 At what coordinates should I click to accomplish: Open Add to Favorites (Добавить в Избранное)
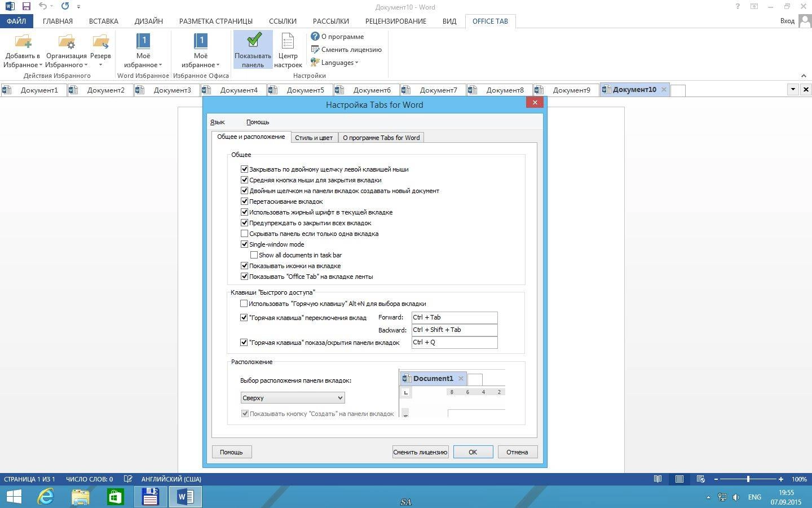coord(23,51)
